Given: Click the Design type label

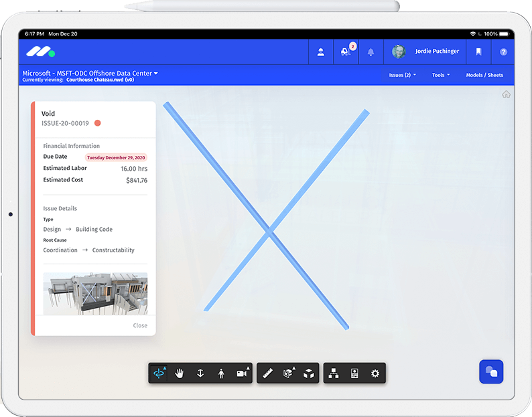Looking at the screenshot, I should (x=52, y=229).
